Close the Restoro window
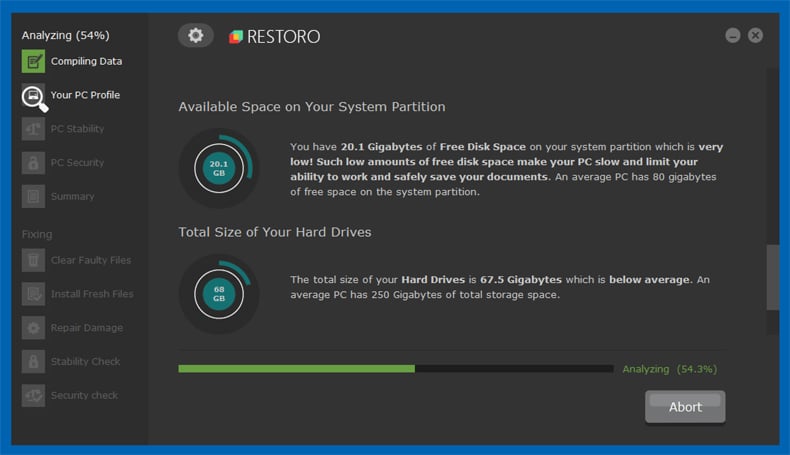Screen dimensions: 790x455 pos(755,35)
